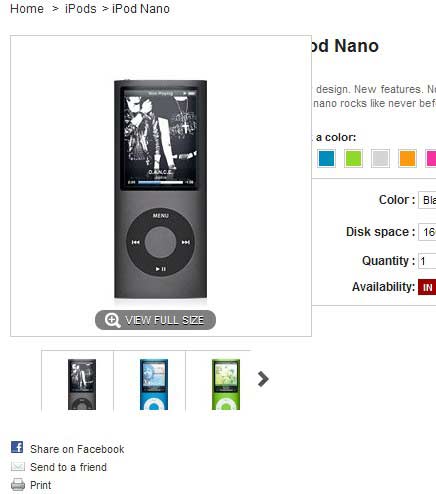Viewport: 436px width, 494px height.
Task: Open the iPods breadcrumb link
Action: 81,9
